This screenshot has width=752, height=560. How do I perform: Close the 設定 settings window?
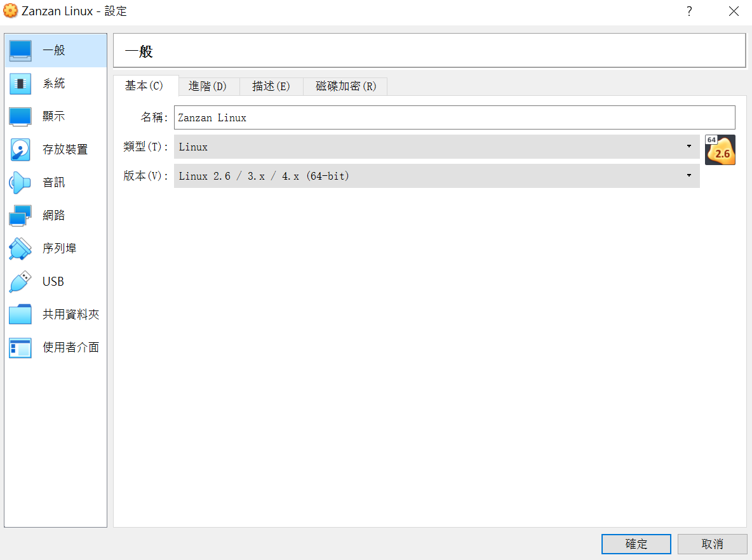coord(734,11)
